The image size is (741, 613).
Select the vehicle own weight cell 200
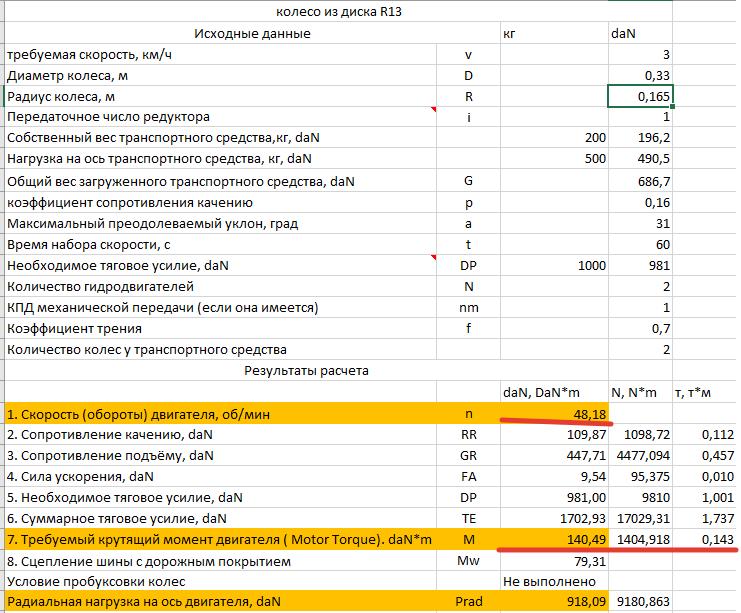tap(553, 138)
